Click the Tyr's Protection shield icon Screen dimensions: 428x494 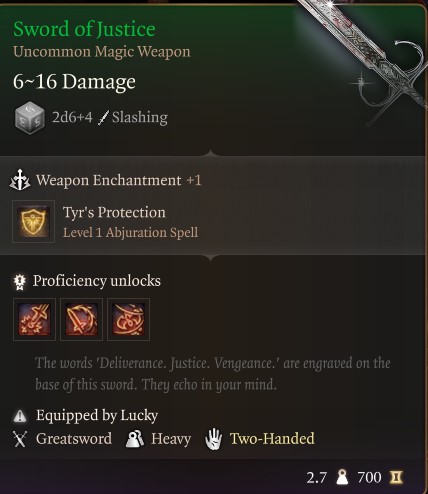coord(33,221)
